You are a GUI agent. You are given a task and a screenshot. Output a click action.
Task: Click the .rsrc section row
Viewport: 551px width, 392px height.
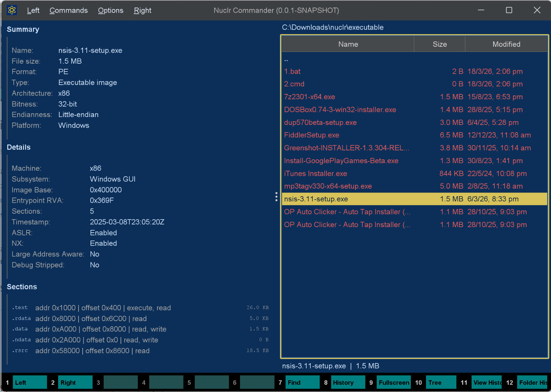[140, 351]
